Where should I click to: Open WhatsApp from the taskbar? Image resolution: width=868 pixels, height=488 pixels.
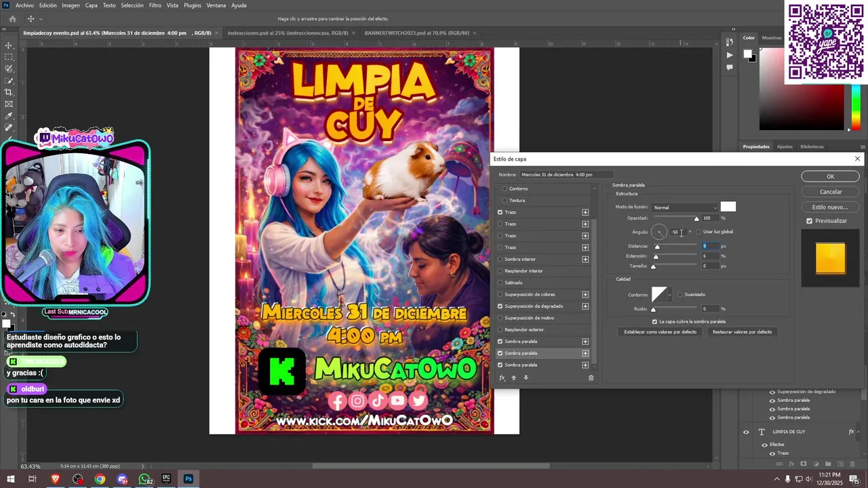144,479
